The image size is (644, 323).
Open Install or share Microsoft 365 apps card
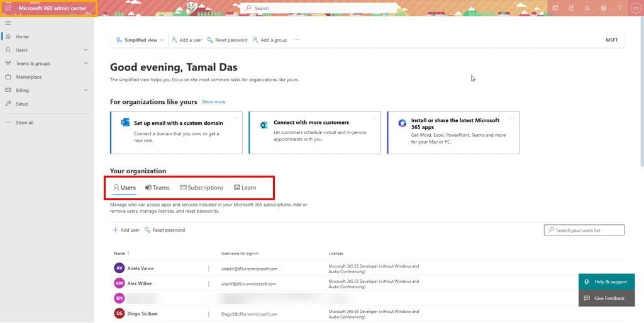click(453, 132)
